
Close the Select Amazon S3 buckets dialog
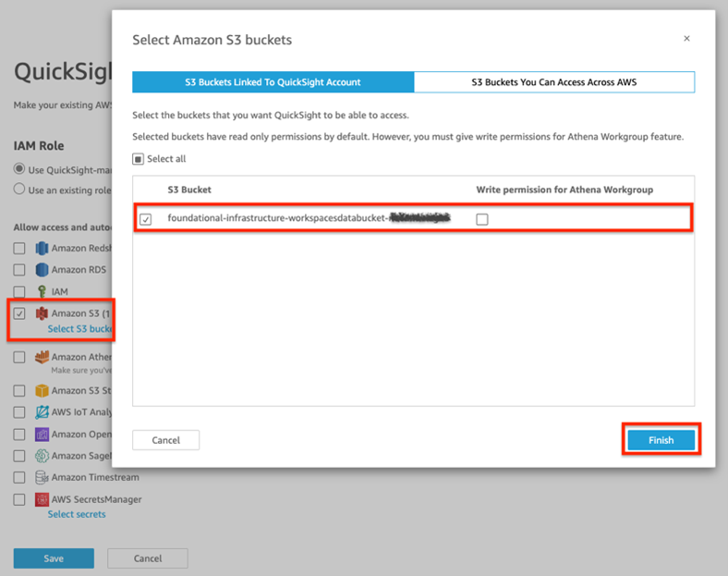pos(686,39)
